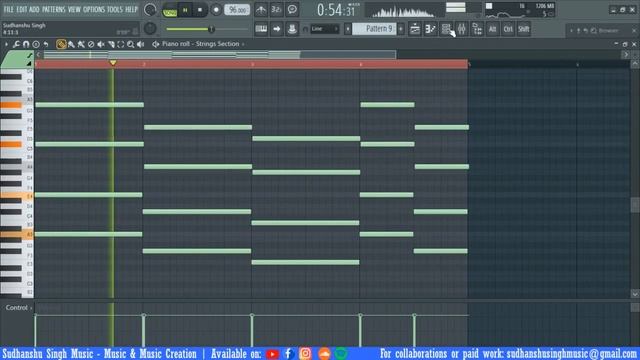The image size is (640, 360).
Task: Click the CPU and memory meter panel
Action: click(x=520, y=10)
